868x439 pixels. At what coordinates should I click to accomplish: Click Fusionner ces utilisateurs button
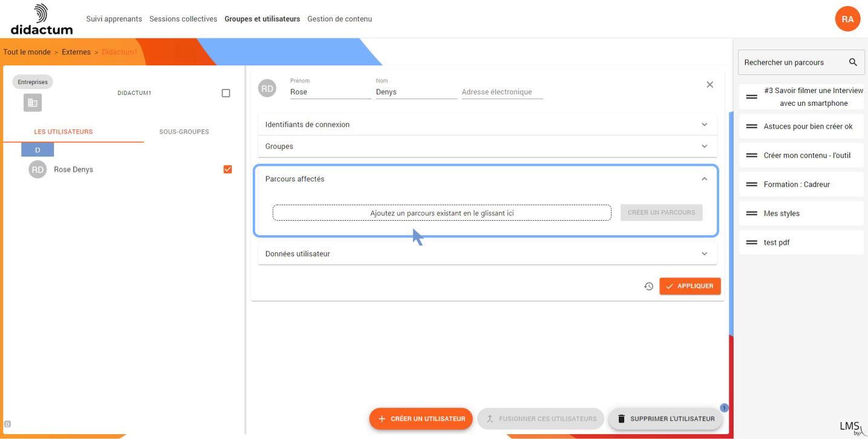click(x=541, y=418)
